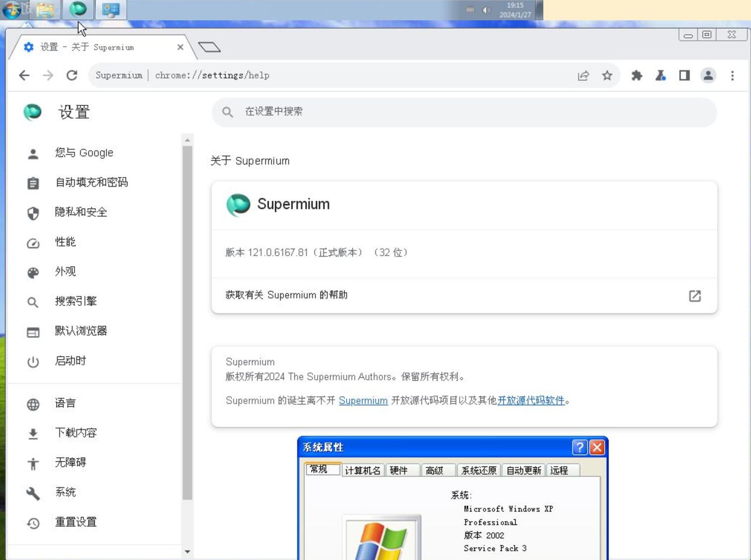Image resolution: width=751 pixels, height=560 pixels.
Task: Click the browser profile avatar icon
Action: [708, 75]
